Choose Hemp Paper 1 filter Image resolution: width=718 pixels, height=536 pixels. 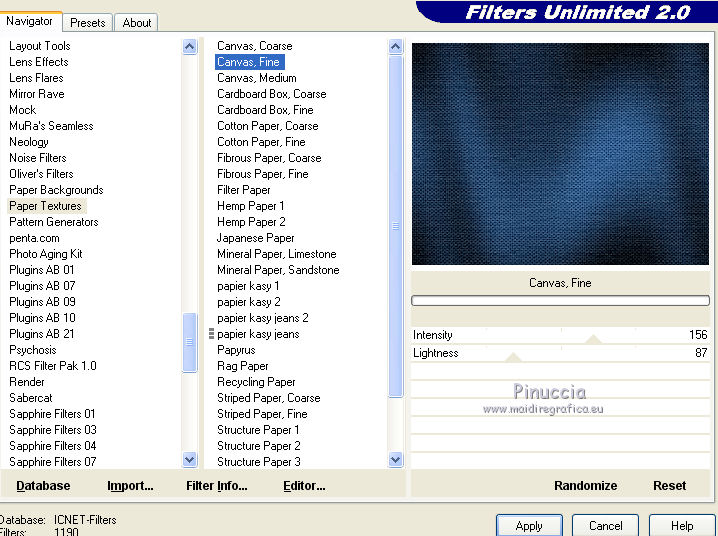click(250, 206)
